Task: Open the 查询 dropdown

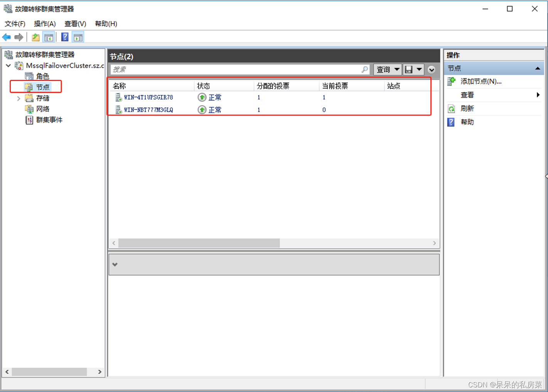Action: click(x=388, y=69)
